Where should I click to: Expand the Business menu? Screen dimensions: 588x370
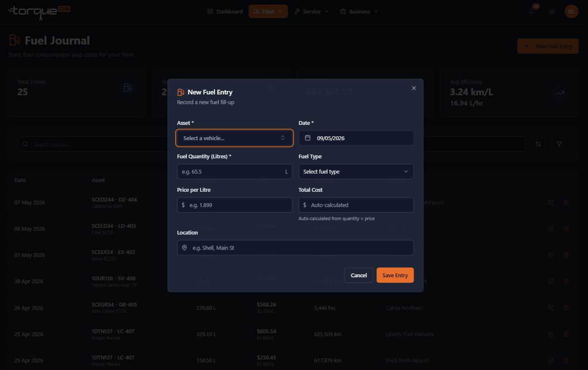[x=359, y=11]
